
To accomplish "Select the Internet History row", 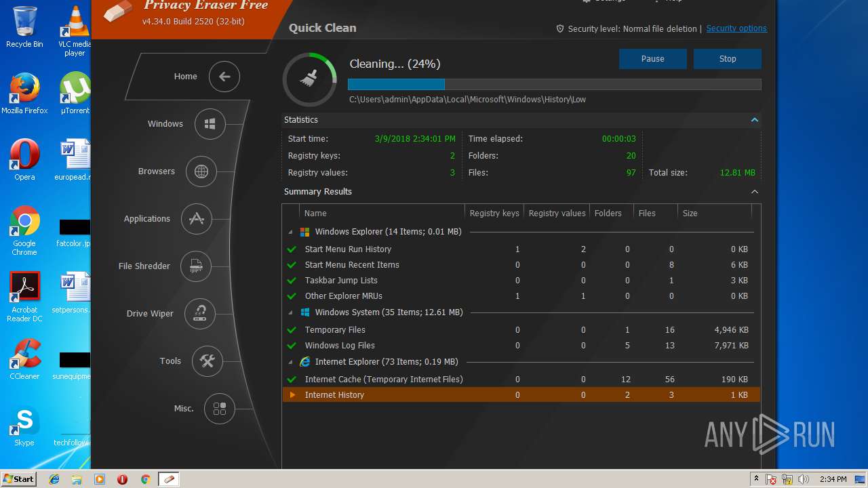I will point(521,395).
